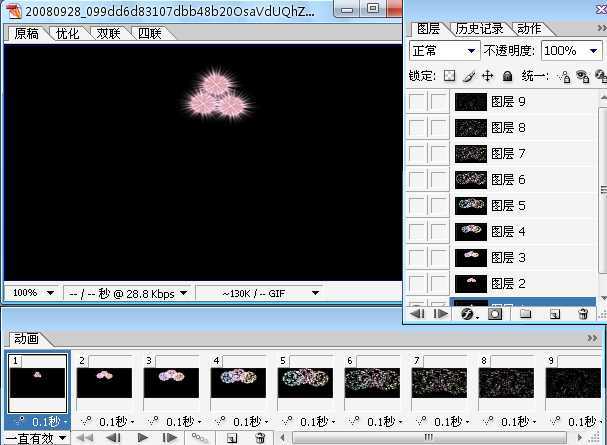Add a layer mask from Layers panel
The height and width of the screenshot is (445, 607).
pos(494,314)
